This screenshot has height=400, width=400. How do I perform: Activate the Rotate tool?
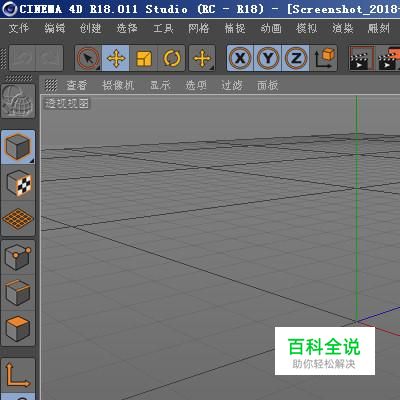click(171, 58)
